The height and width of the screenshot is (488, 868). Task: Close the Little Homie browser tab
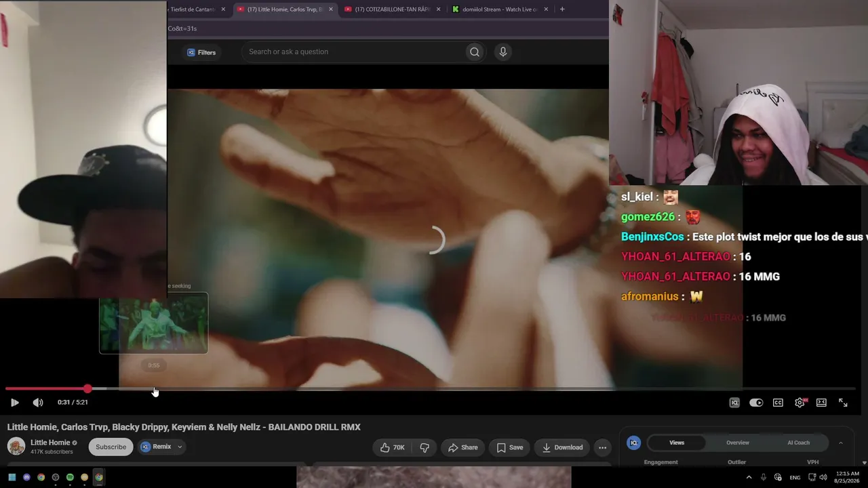(x=331, y=9)
